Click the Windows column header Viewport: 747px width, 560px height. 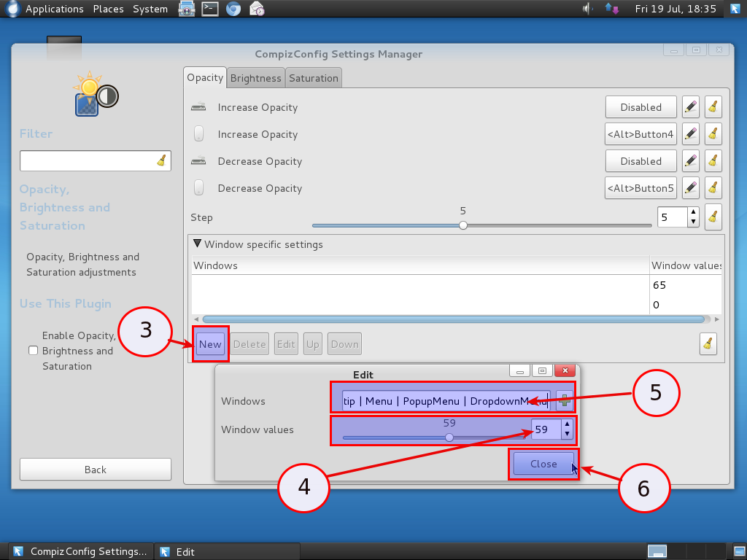pyautogui.click(x=421, y=265)
